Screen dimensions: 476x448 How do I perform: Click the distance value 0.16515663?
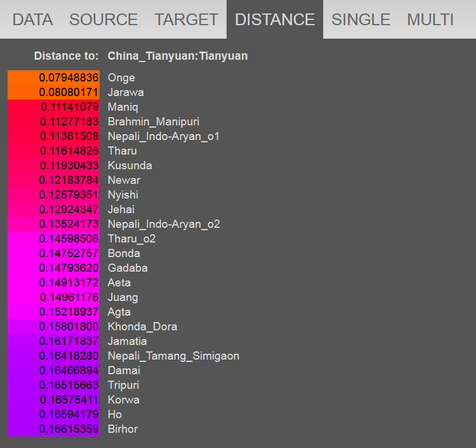point(53,385)
